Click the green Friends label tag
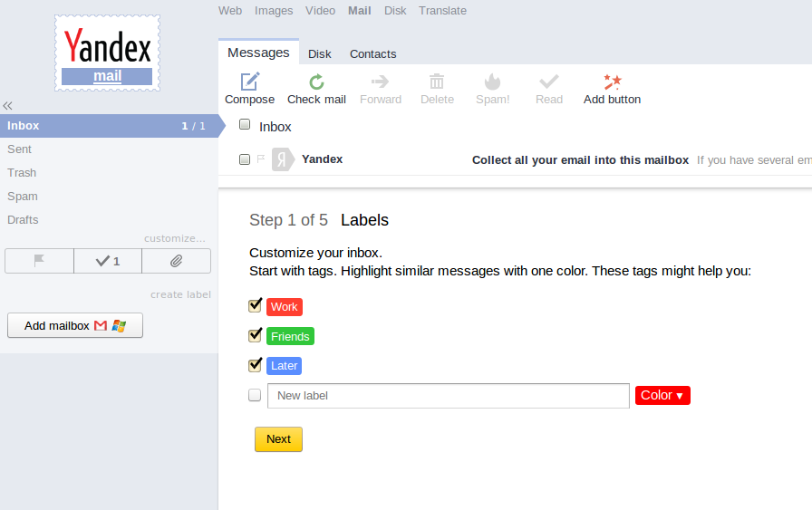812x510 pixels. coord(290,337)
